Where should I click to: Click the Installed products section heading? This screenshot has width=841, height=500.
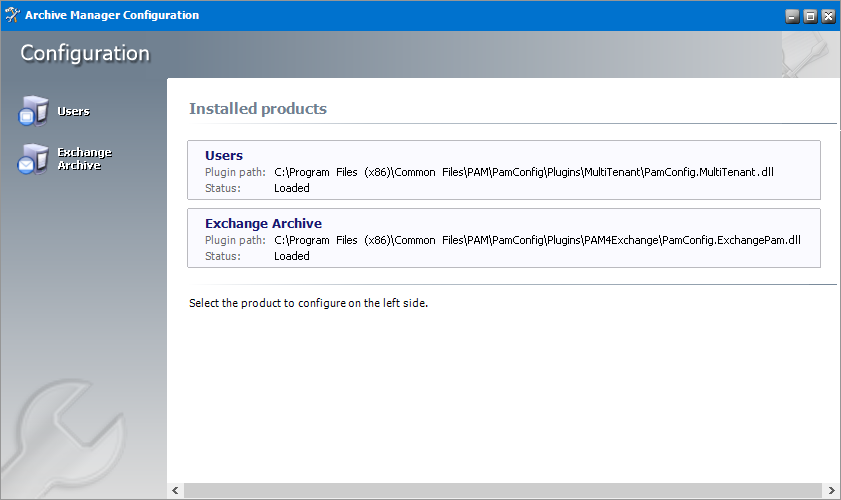pyautogui.click(x=258, y=109)
